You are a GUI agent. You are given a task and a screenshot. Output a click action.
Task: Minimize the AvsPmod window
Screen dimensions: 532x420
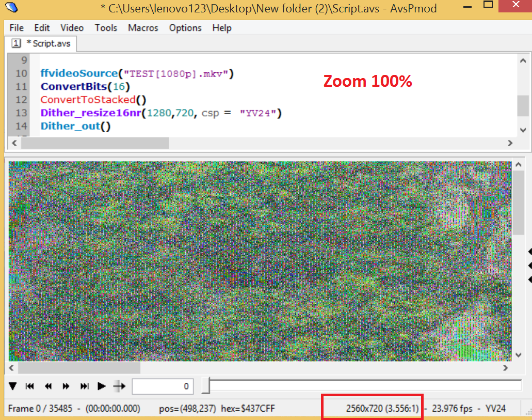pos(467,7)
